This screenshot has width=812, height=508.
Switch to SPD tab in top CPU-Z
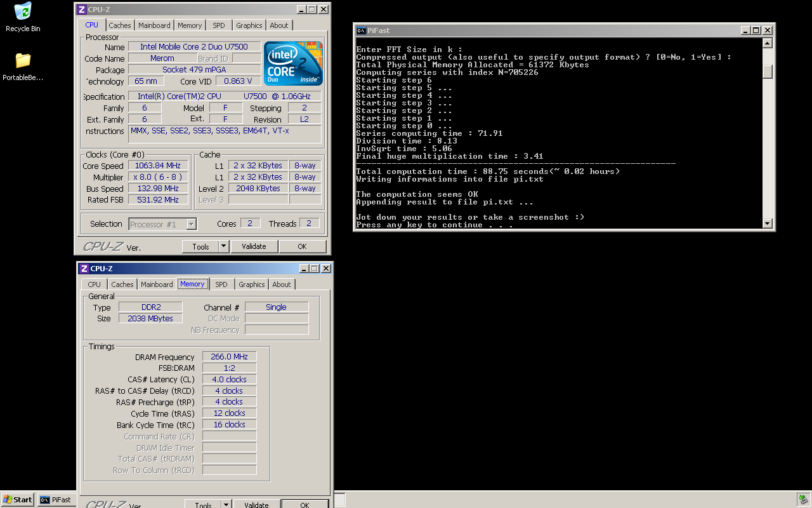point(218,25)
